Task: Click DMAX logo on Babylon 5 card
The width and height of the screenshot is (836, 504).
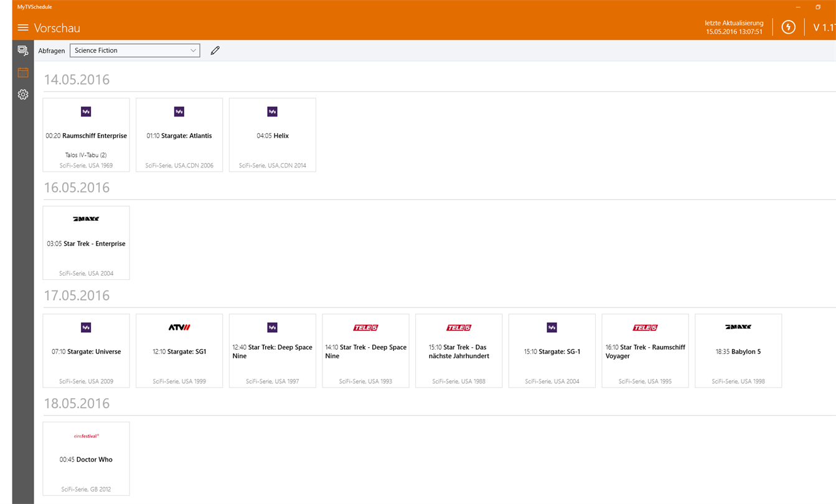Action: (x=738, y=327)
